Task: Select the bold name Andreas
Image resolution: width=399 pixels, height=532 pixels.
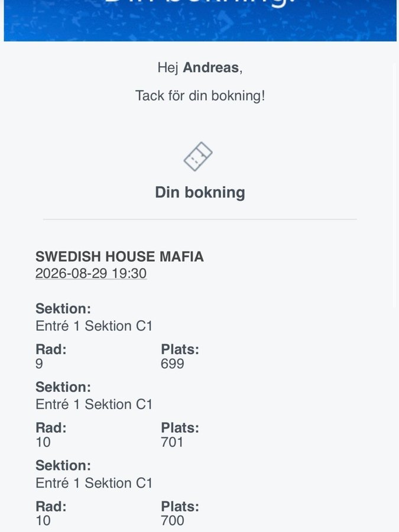Action: coord(210,67)
